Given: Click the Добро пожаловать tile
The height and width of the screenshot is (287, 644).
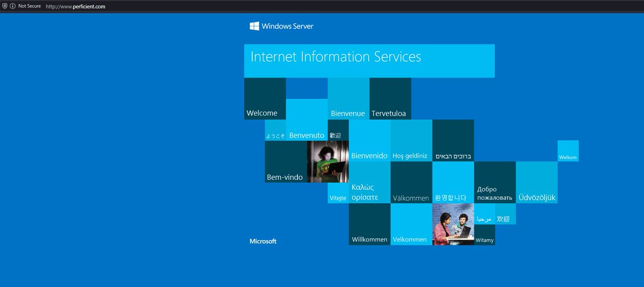Looking at the screenshot, I should [495, 182].
